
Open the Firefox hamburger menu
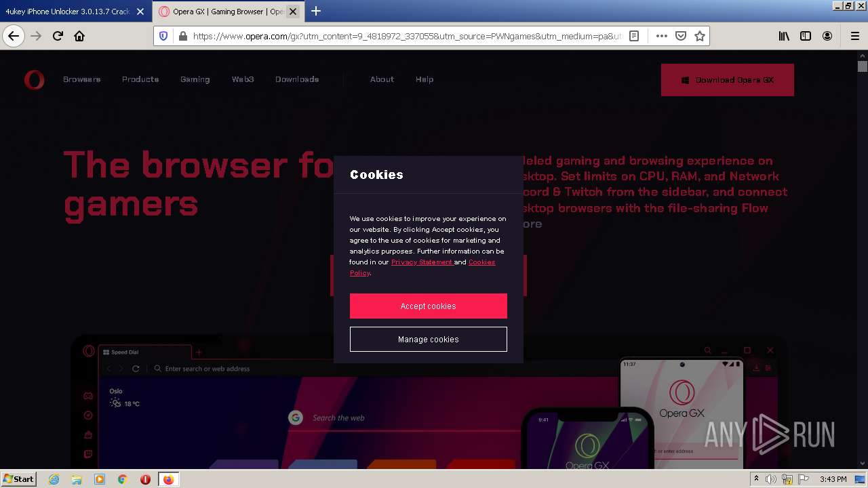[854, 36]
